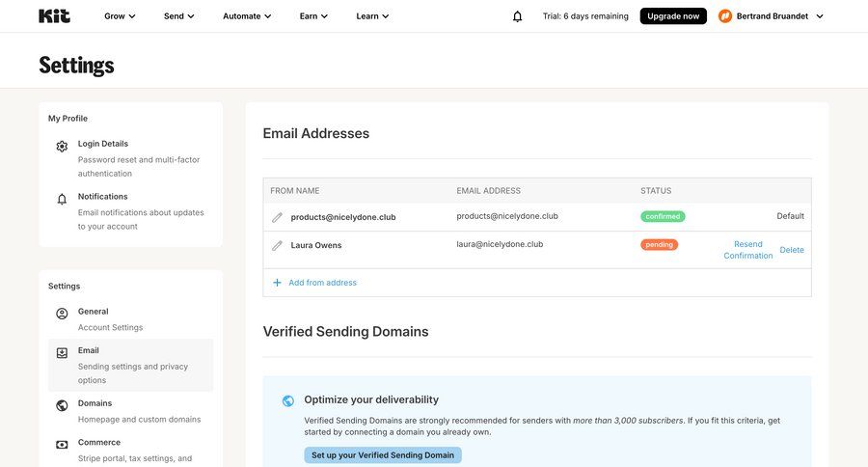The image size is (868, 467).
Task: Click Set up your Verified Sending Domain
Action: point(383,454)
